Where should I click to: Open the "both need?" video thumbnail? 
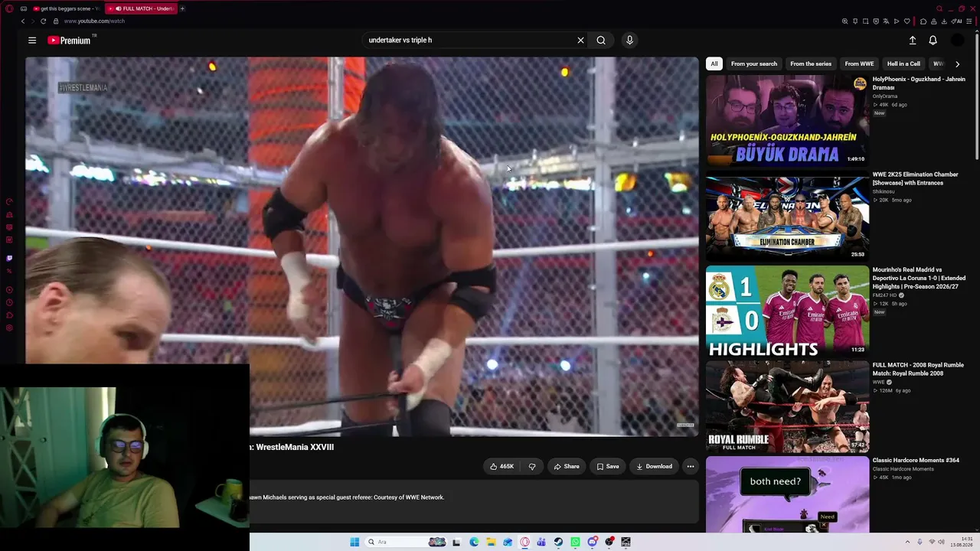[x=787, y=494]
